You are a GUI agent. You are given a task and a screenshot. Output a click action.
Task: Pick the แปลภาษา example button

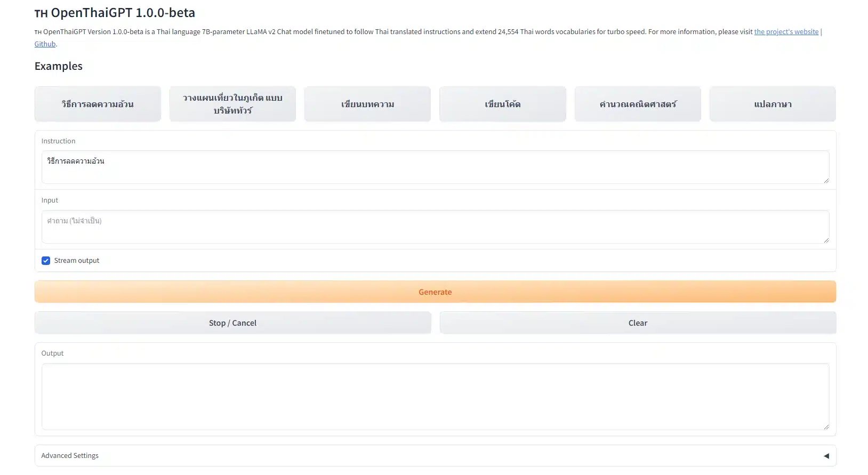pos(773,104)
